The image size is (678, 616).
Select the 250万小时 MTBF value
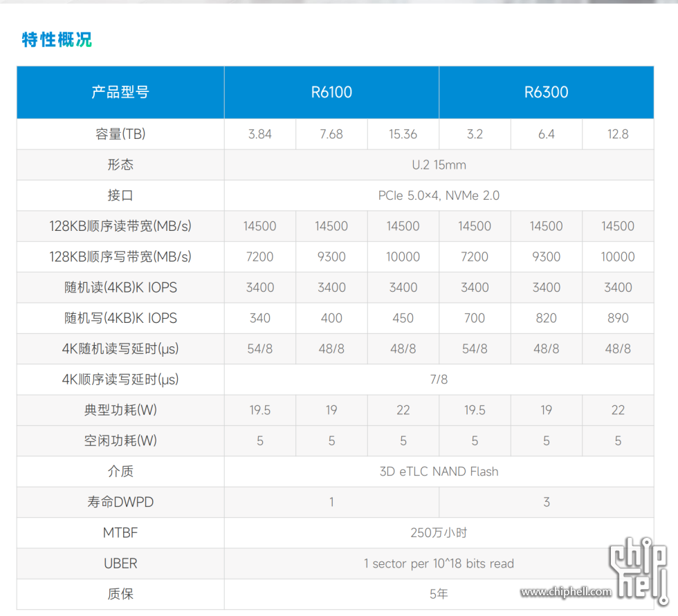(x=439, y=533)
